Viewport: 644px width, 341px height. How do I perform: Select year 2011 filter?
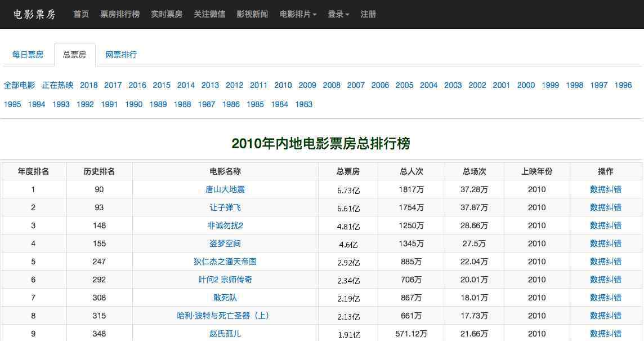(x=259, y=85)
